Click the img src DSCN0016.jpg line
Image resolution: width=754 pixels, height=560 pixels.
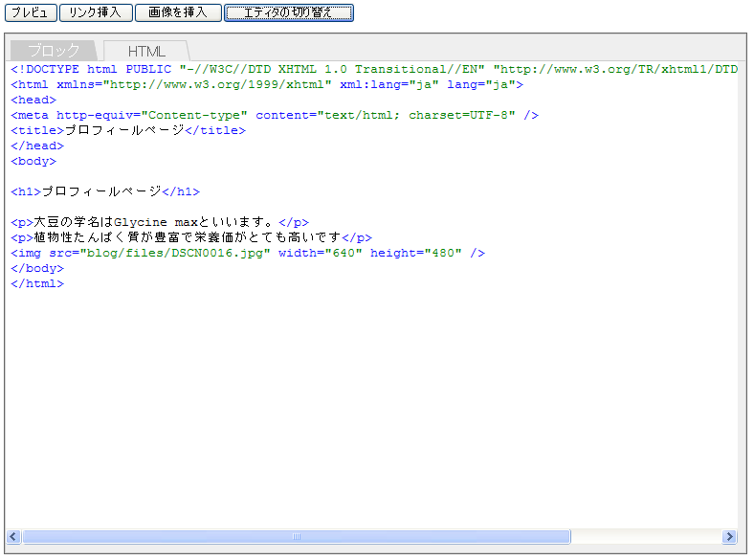pyautogui.click(x=248, y=253)
